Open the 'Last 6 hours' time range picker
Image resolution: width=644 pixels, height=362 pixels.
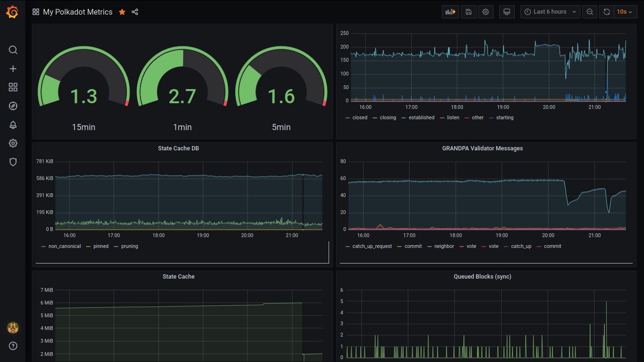click(550, 12)
